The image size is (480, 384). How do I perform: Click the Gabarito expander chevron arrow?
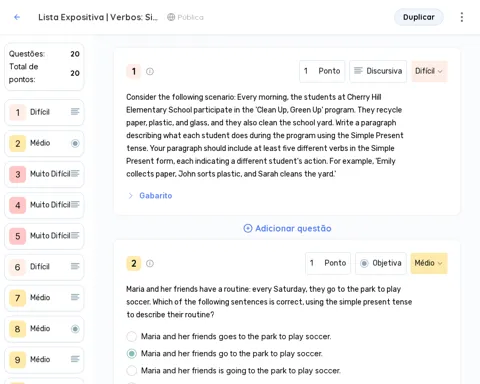(130, 196)
